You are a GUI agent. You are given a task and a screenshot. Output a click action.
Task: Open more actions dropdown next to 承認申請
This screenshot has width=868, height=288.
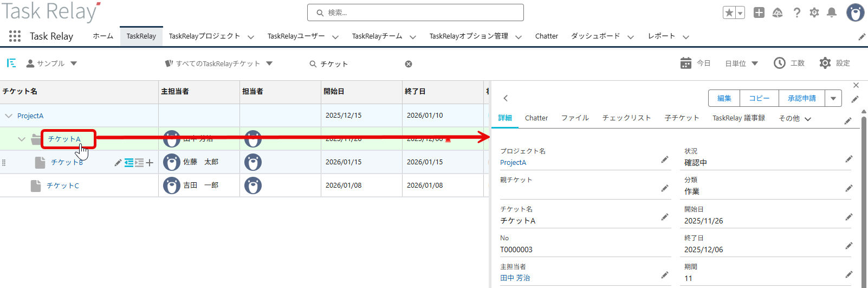coord(833,98)
